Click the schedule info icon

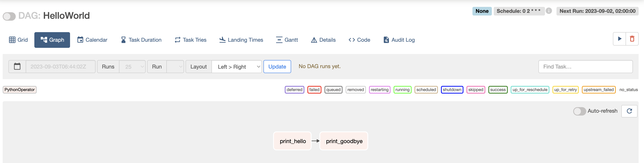(549, 11)
